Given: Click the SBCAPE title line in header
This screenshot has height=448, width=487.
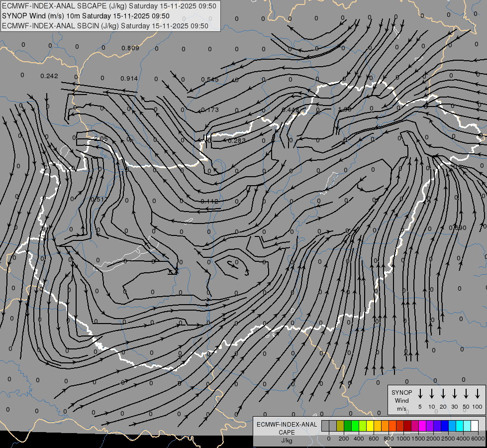Looking at the screenshot, I should point(109,6).
